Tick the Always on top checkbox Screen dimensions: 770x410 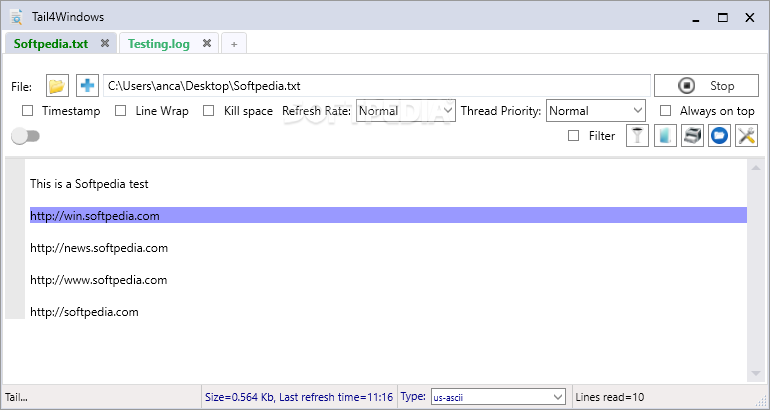pos(665,111)
